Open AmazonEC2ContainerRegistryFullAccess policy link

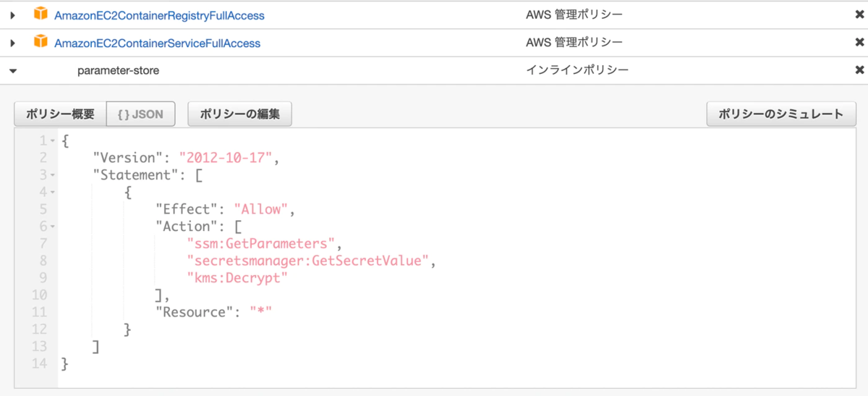(159, 15)
